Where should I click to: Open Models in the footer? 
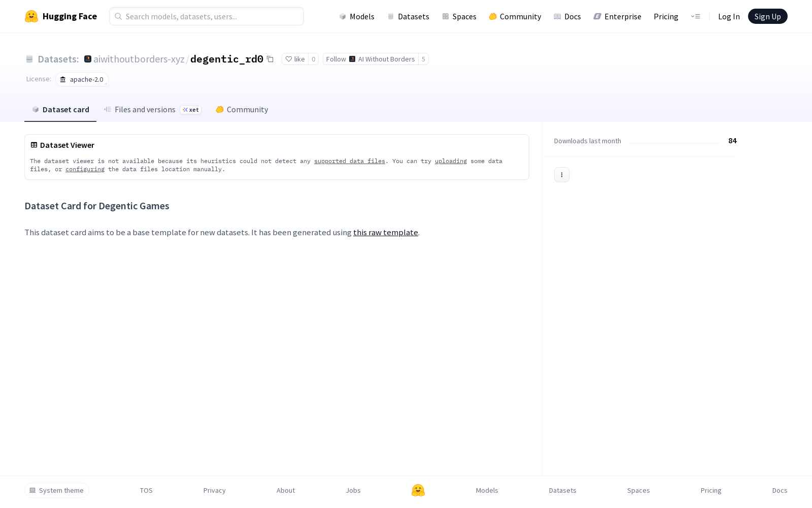tap(487, 490)
